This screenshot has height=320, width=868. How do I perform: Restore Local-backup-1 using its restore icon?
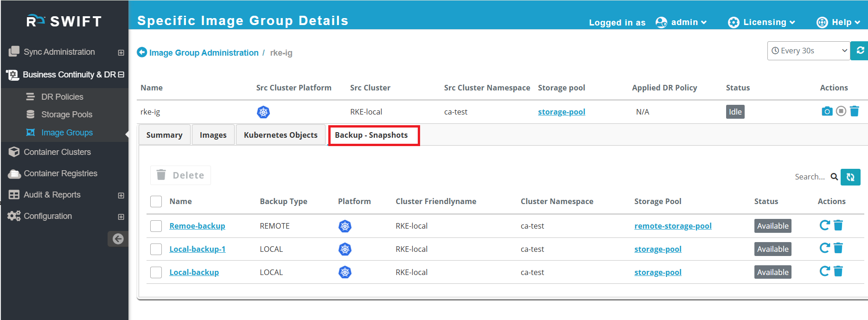(824, 248)
